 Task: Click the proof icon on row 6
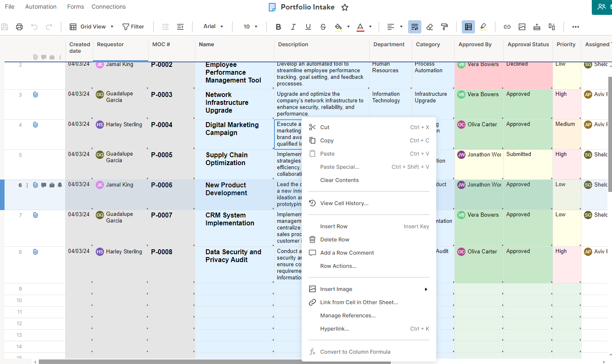point(52,185)
